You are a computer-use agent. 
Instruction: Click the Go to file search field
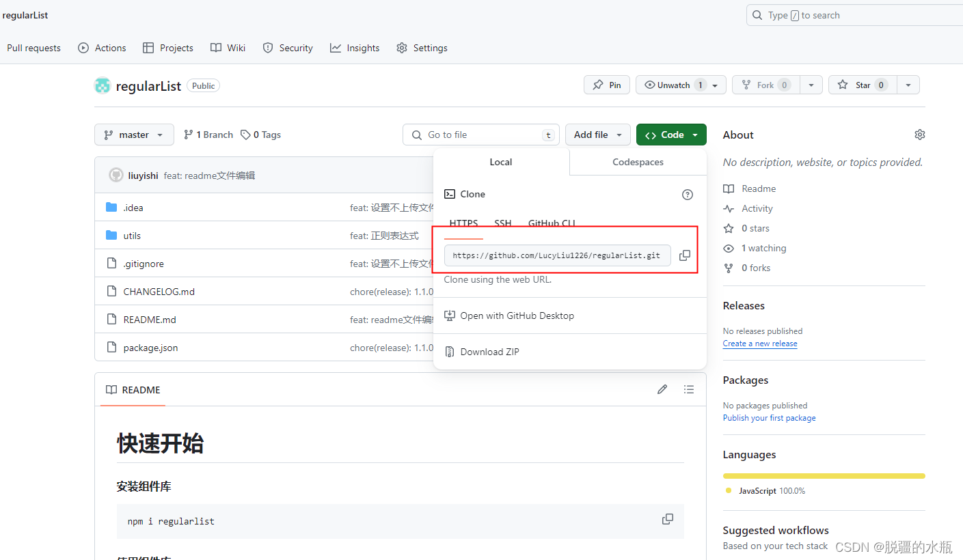[481, 135]
